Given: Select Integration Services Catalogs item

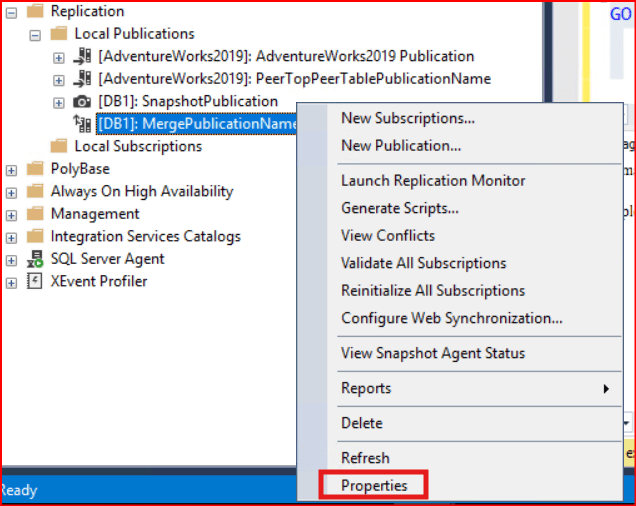Looking at the screenshot, I should (x=146, y=237).
